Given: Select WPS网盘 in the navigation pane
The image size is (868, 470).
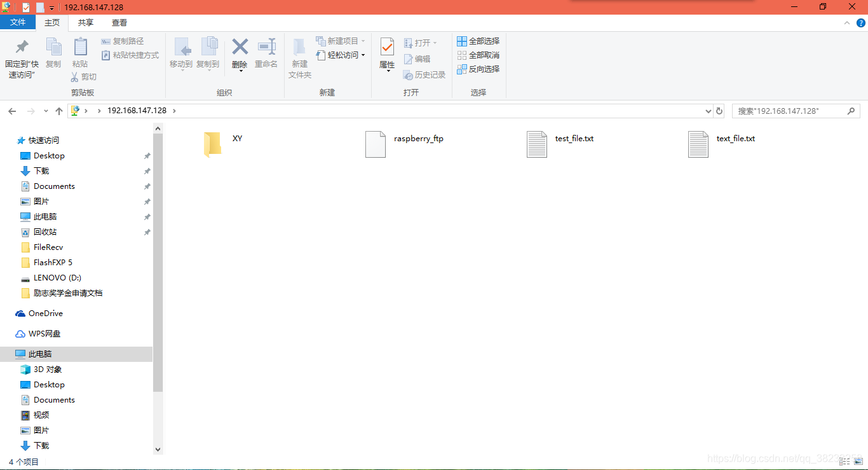Looking at the screenshot, I should point(44,334).
